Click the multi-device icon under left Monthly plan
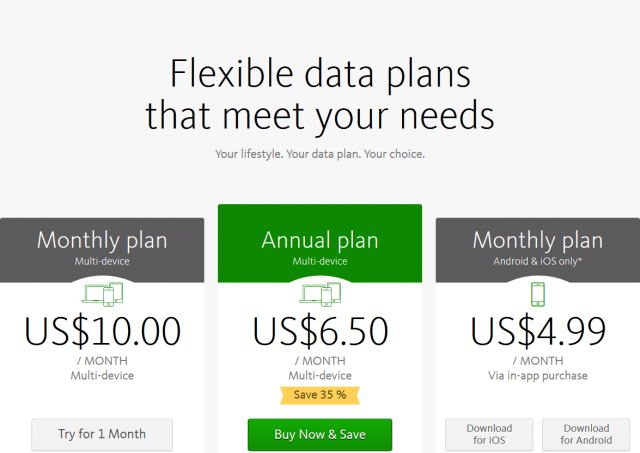 point(102,294)
